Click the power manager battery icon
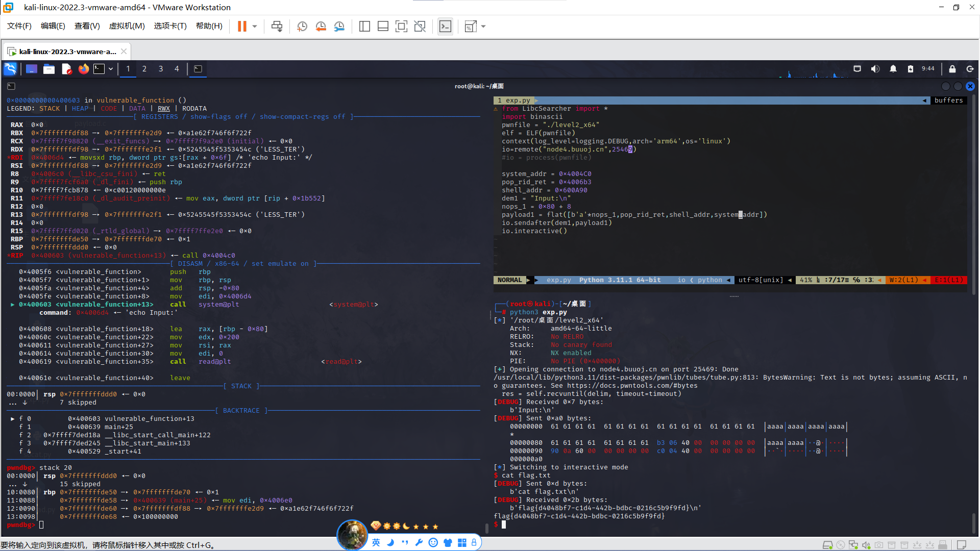The image size is (980, 551). point(911,69)
